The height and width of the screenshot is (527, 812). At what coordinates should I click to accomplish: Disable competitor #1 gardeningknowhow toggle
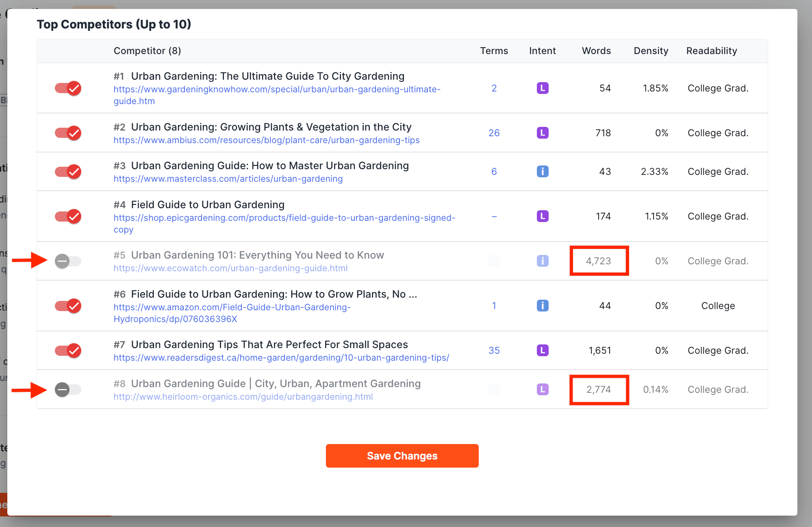click(x=68, y=88)
